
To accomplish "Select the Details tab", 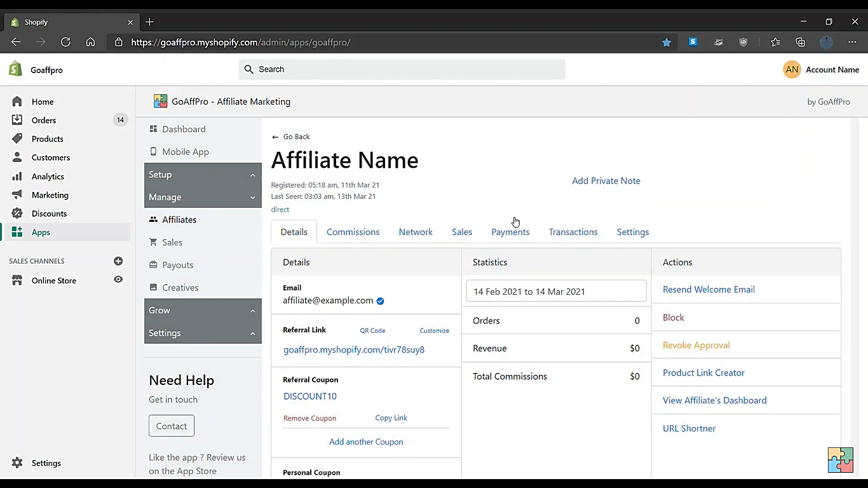I will pyautogui.click(x=294, y=232).
